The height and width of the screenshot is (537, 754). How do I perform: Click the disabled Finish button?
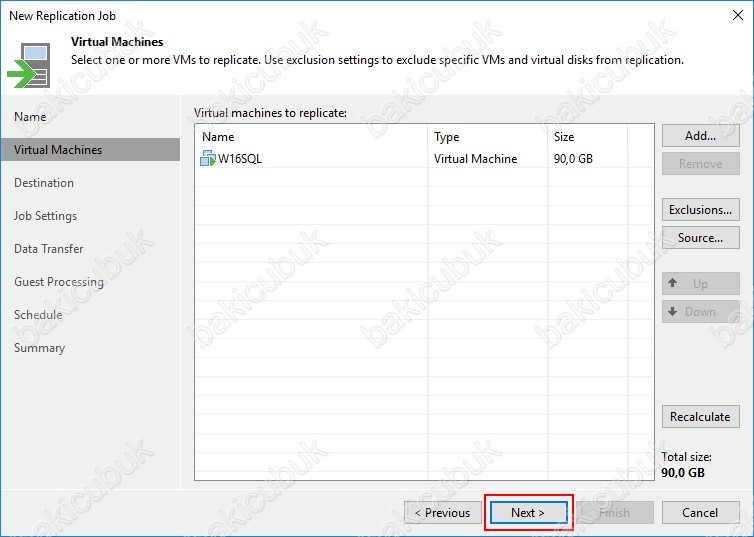tap(615, 512)
